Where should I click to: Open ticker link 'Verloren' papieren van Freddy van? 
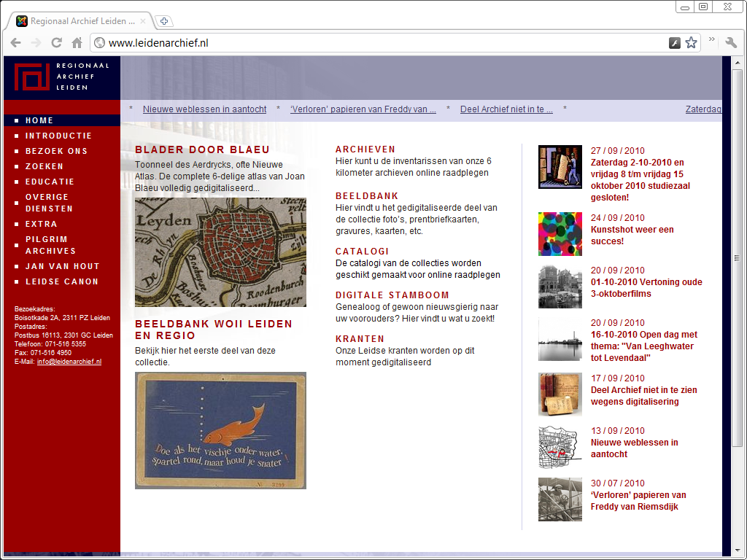click(x=363, y=109)
